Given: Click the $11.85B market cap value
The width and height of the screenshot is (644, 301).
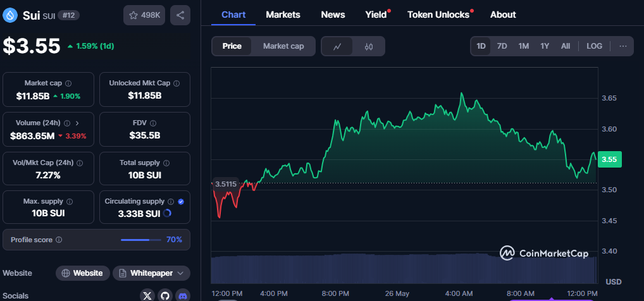Looking at the screenshot, I should 33,96.
